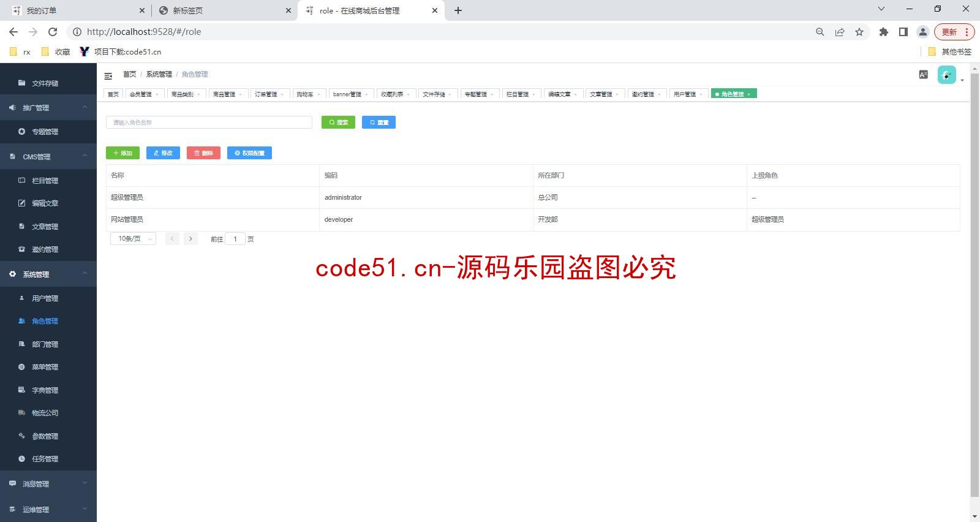Click the green 搜索 button
Image resolution: width=980 pixels, height=522 pixels.
click(338, 123)
